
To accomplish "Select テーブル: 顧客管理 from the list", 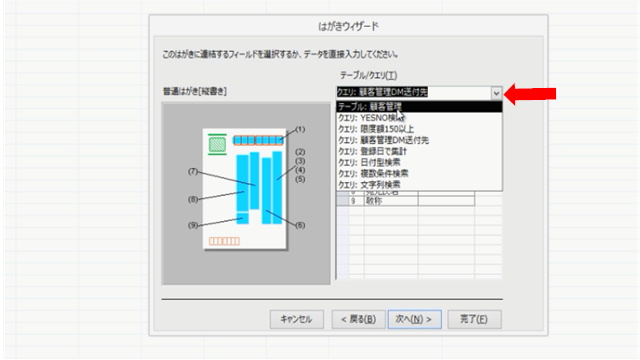I will [419, 107].
